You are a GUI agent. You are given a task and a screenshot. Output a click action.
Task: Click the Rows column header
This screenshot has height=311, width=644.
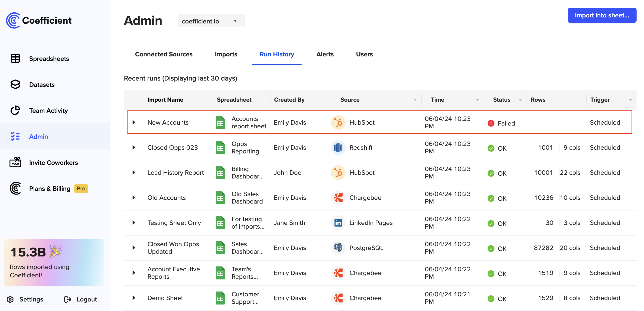(x=538, y=100)
